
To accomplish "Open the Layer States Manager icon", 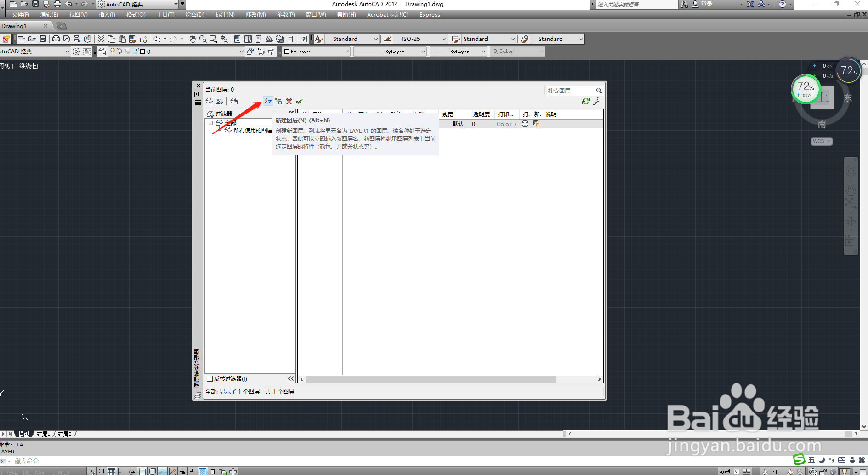I will [x=234, y=101].
